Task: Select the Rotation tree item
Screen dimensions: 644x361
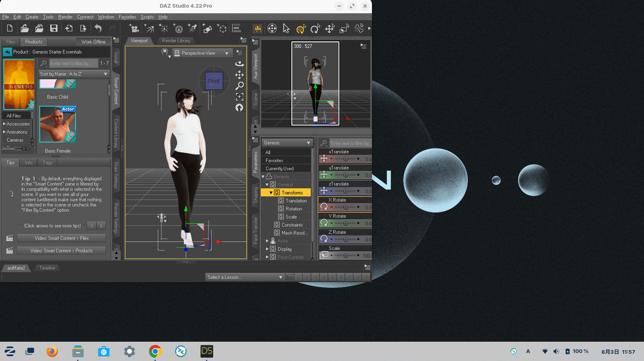Action: pyautogui.click(x=294, y=209)
